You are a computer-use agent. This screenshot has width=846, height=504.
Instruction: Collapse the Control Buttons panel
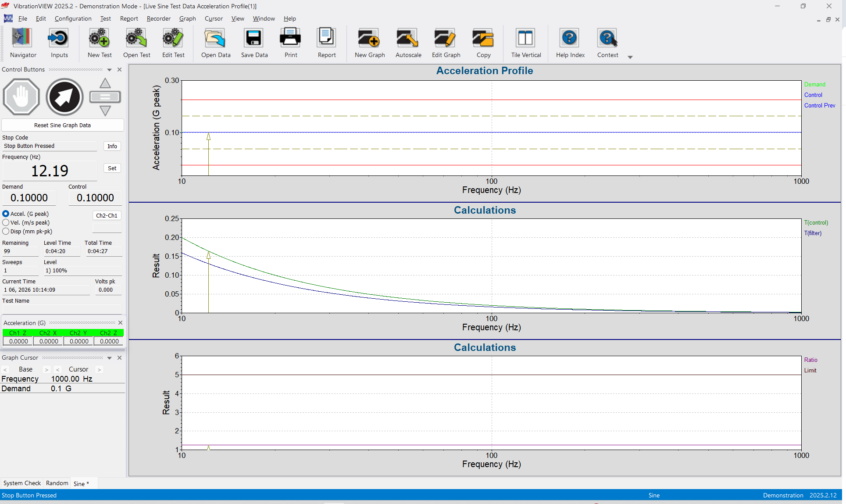tap(109, 69)
